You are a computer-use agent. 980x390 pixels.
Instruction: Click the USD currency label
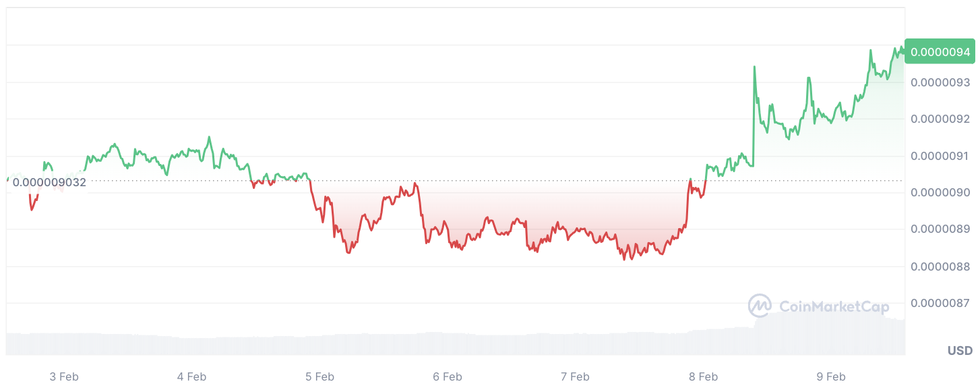point(960,351)
